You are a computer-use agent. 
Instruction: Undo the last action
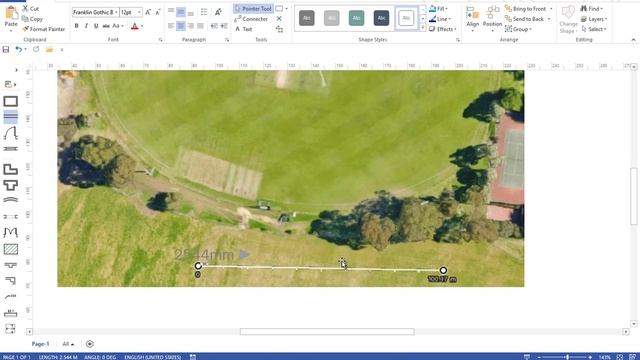pos(18,49)
